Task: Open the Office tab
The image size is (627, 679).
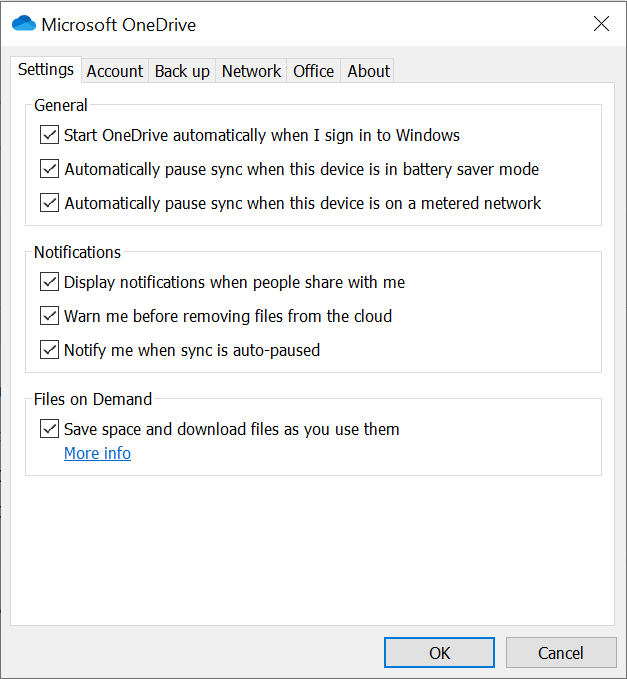Action: [x=314, y=71]
